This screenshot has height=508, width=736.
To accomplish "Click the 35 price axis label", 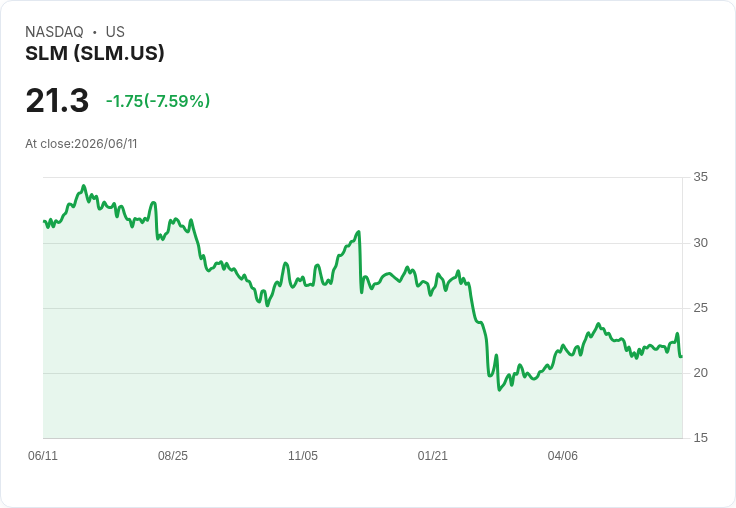I will pos(701,177).
